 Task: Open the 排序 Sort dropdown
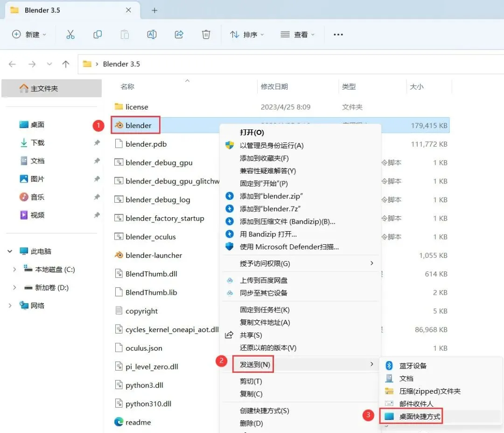pos(247,35)
